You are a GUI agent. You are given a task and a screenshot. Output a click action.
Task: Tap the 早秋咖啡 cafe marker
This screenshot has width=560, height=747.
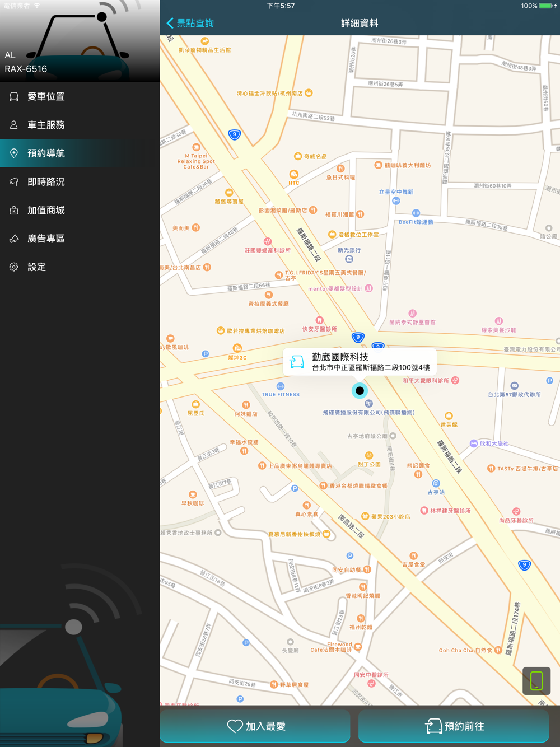coord(193,494)
